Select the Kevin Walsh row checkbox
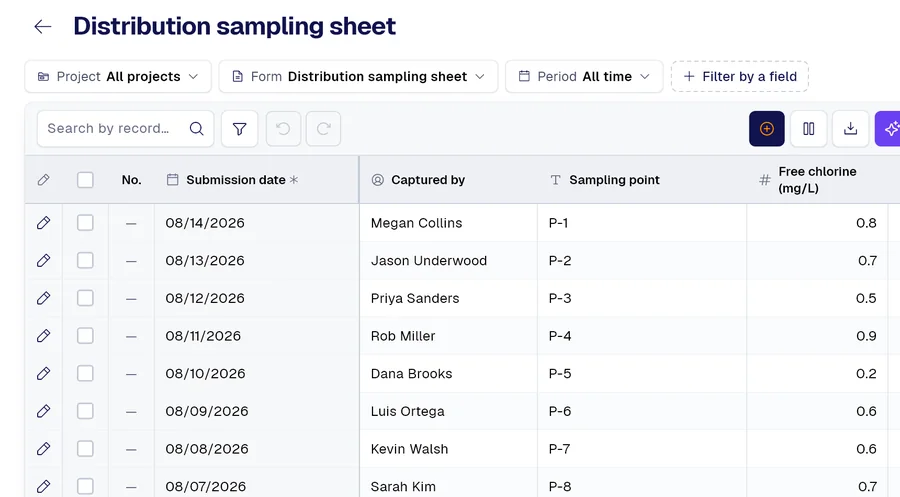Image resolution: width=900 pixels, height=497 pixels. (x=85, y=449)
